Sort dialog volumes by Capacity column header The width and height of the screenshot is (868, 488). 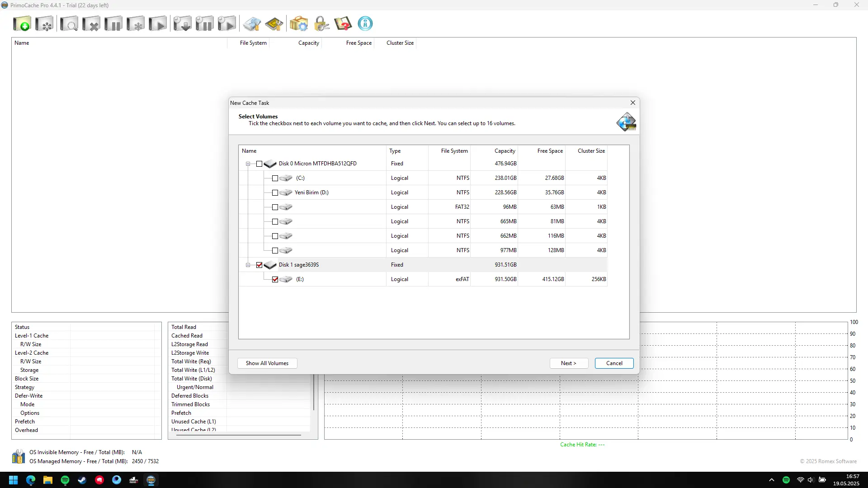(505, 151)
